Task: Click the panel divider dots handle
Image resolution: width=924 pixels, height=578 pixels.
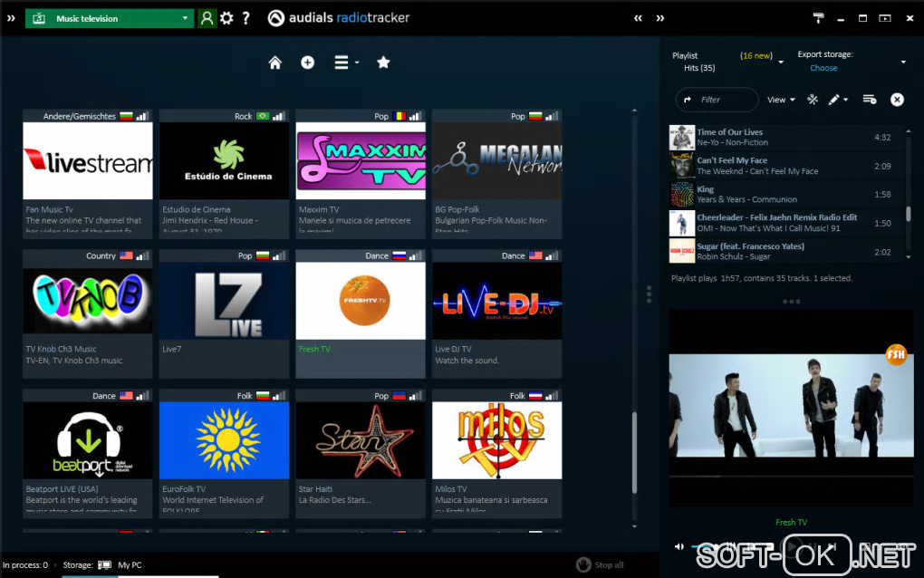Action: click(x=649, y=294)
